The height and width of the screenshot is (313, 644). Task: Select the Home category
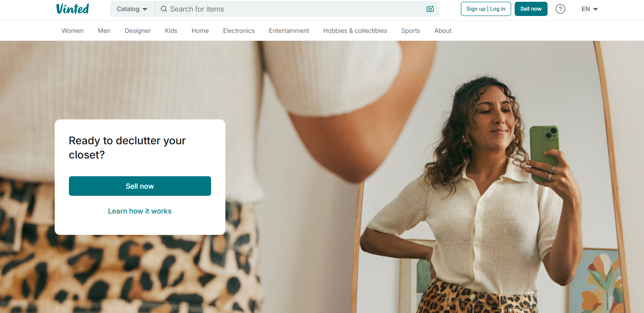(200, 31)
